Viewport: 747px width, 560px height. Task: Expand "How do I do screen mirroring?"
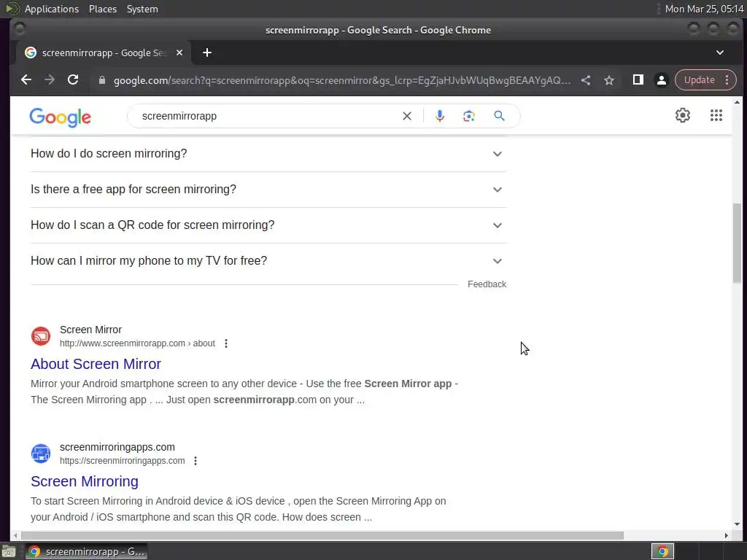tap(268, 154)
